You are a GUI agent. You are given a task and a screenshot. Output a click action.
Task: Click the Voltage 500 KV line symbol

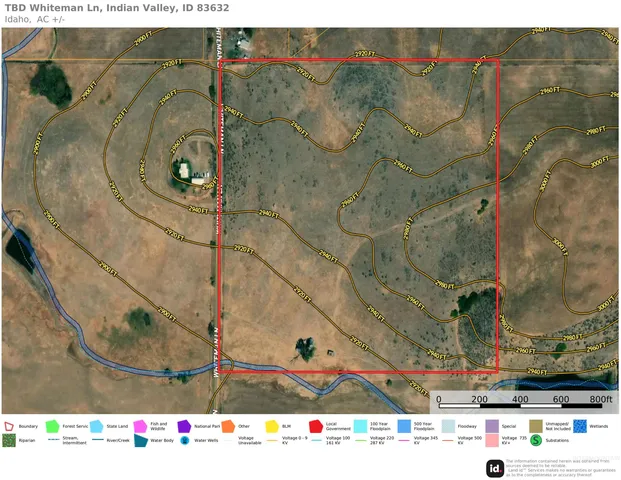[448, 440]
